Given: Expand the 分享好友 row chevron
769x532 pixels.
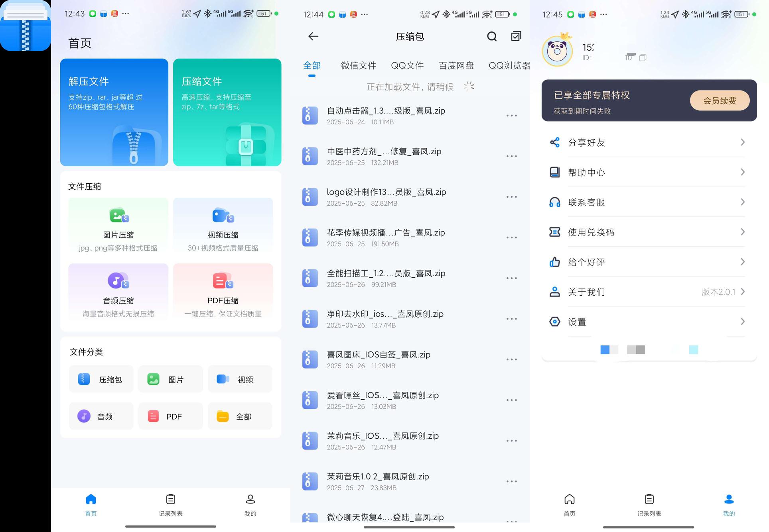Looking at the screenshot, I should pyautogui.click(x=742, y=142).
